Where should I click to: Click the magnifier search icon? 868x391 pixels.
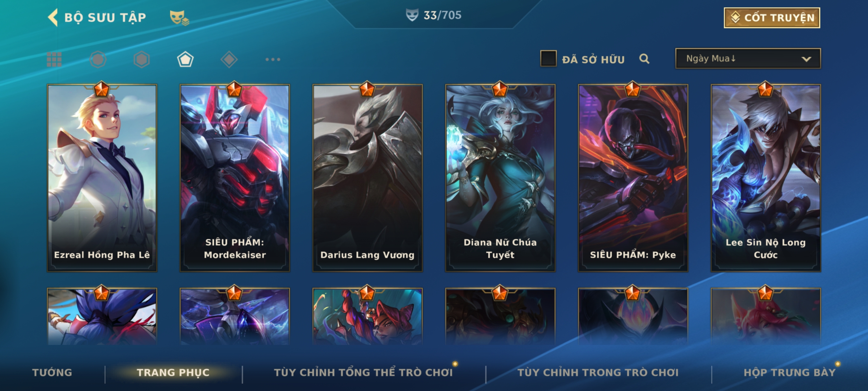tap(644, 59)
